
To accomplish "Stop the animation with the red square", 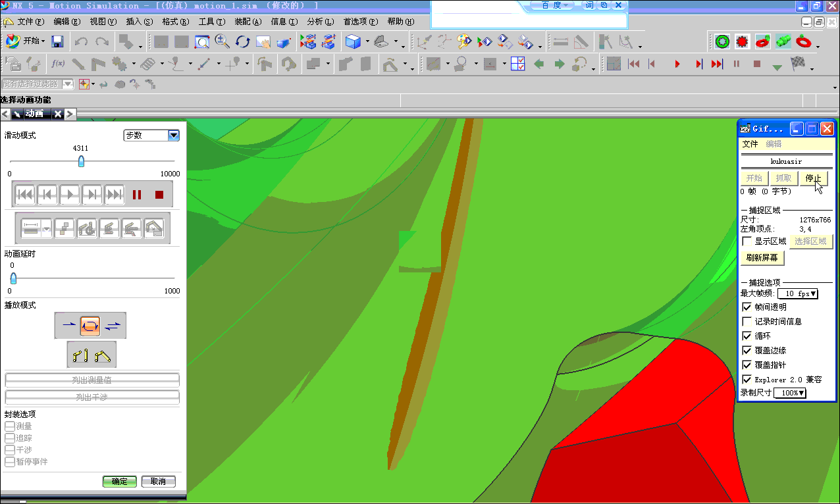I will coord(159,195).
